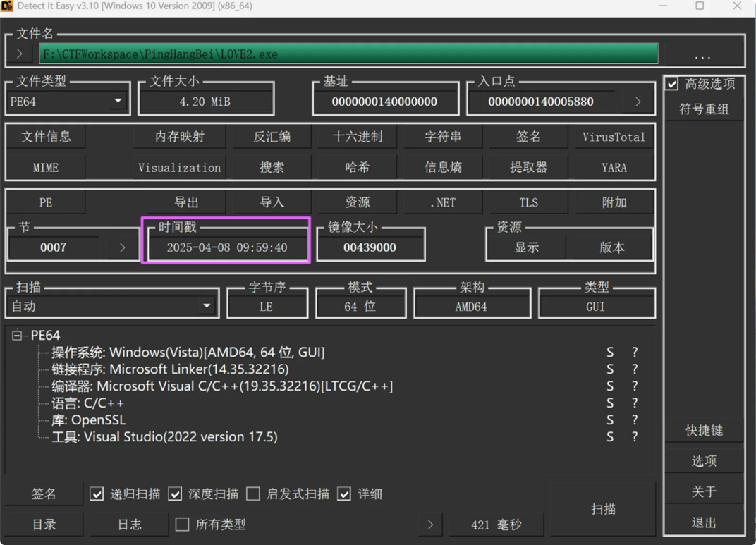Open the 扫描 自动 dropdown

[112, 307]
